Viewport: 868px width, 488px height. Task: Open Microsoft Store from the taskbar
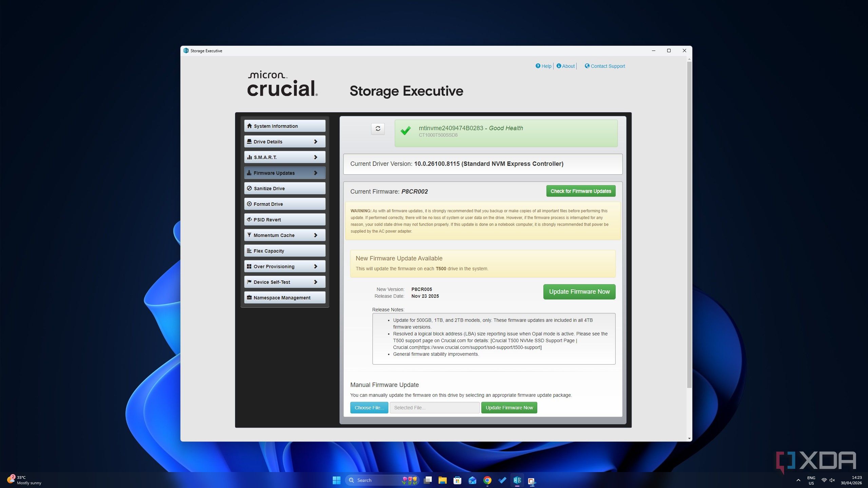pyautogui.click(x=457, y=480)
